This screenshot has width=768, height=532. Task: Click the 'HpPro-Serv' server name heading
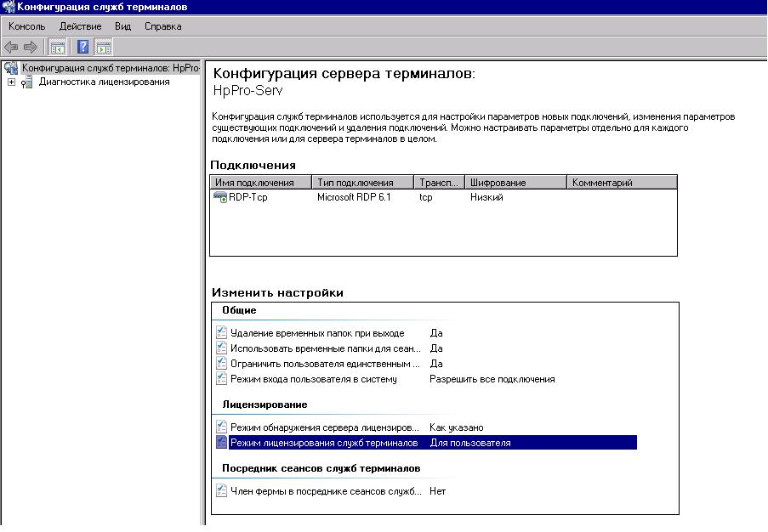click(x=247, y=91)
